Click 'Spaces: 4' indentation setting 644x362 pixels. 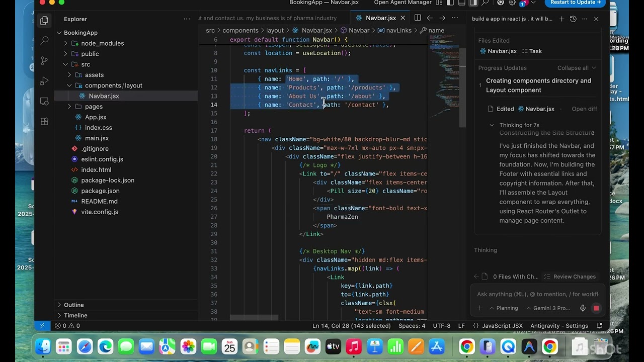click(412, 326)
